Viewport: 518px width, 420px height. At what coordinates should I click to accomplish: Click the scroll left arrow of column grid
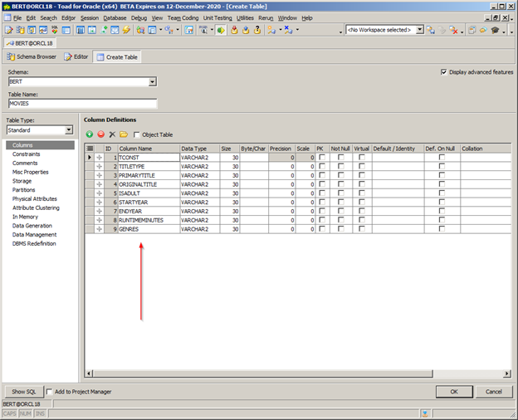89,374
